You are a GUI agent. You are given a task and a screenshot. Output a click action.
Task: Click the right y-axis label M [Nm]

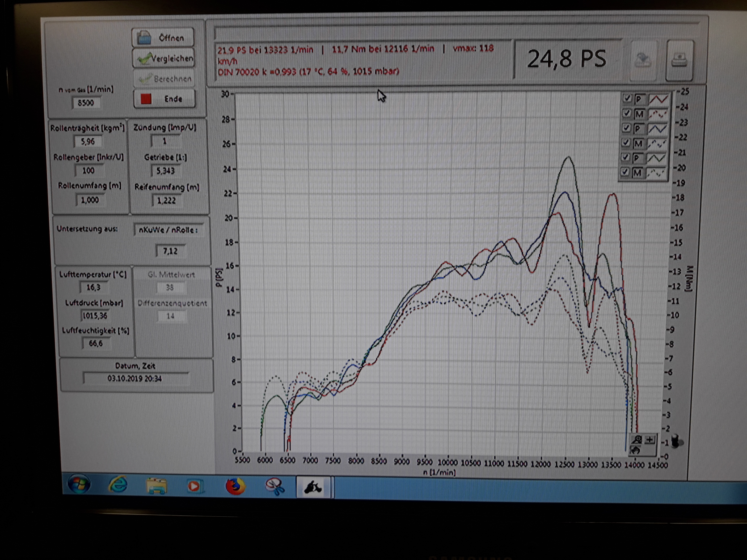click(x=689, y=279)
